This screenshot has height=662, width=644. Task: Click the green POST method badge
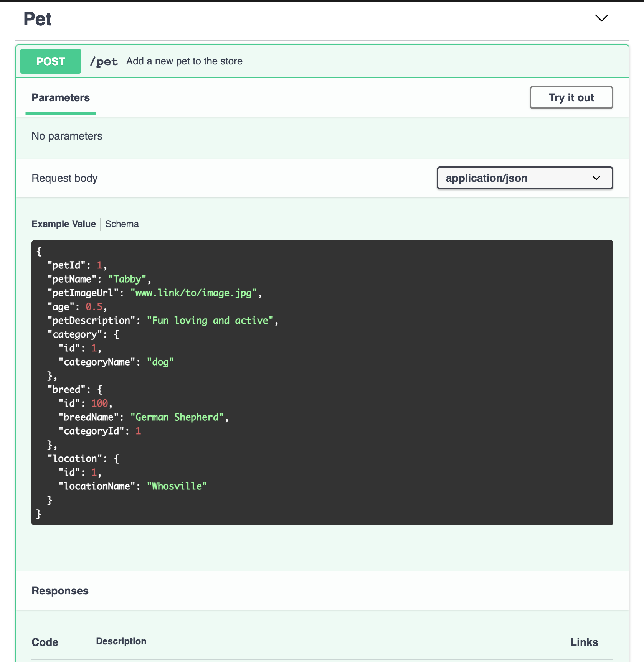tap(51, 61)
